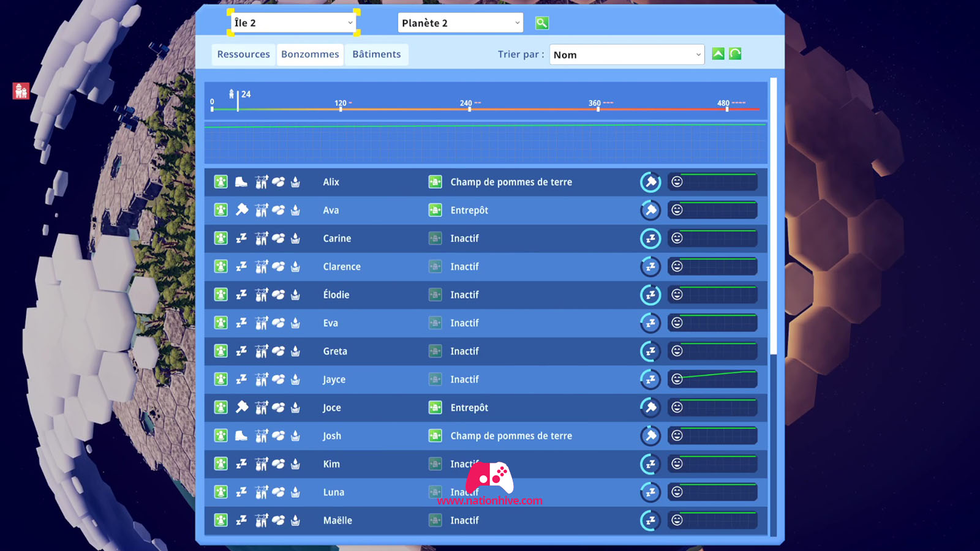The width and height of the screenshot is (980, 551).
Task: Click the circular hammer activity icon for Josh
Action: click(650, 435)
